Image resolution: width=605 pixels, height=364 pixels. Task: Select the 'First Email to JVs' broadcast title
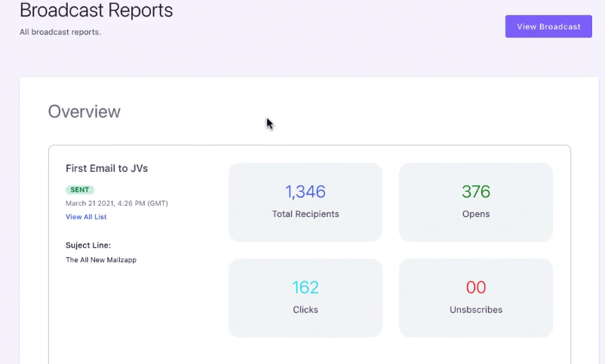pos(107,169)
